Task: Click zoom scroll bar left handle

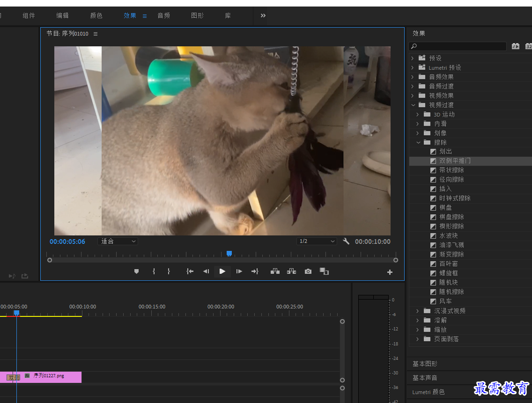Action: pyautogui.click(x=50, y=260)
